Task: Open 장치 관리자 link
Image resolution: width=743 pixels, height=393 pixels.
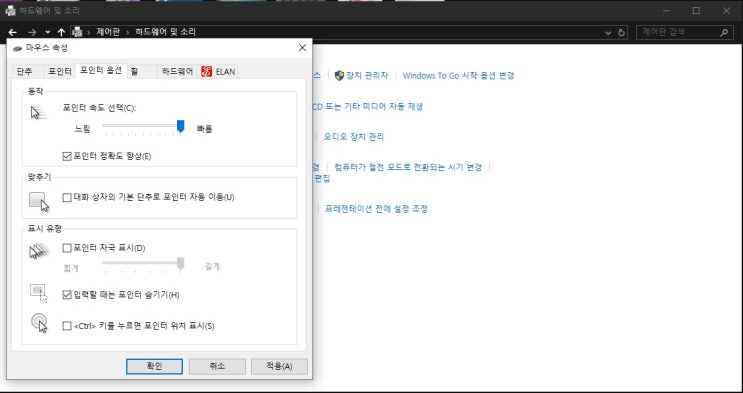Action: click(367, 75)
